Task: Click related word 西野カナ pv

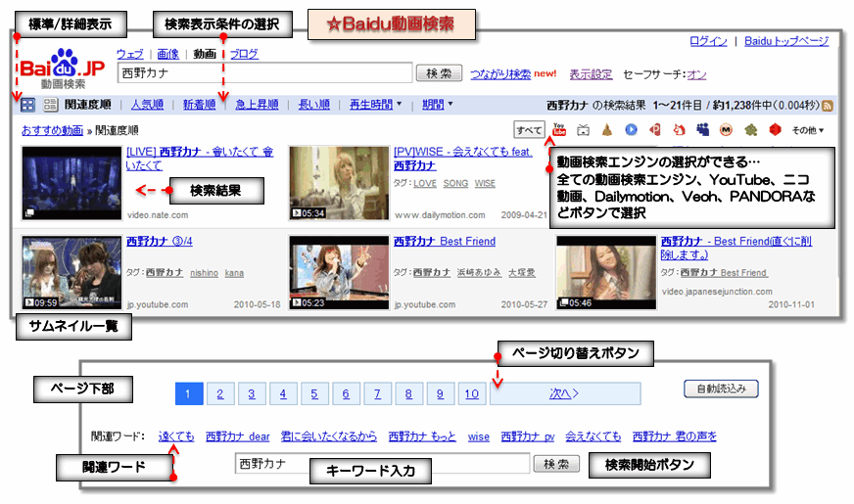Action: 527,436
